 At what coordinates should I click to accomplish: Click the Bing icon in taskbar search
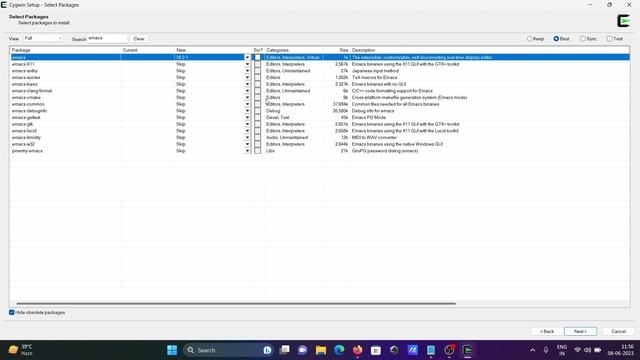coord(267,350)
